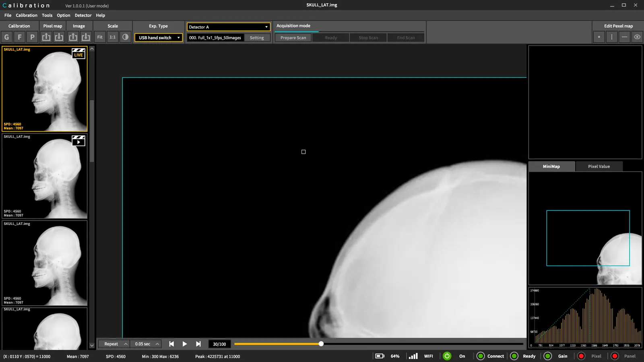Toggle pixel map visibility eye icon
Viewport: 644px width, 362px height.
637,37
